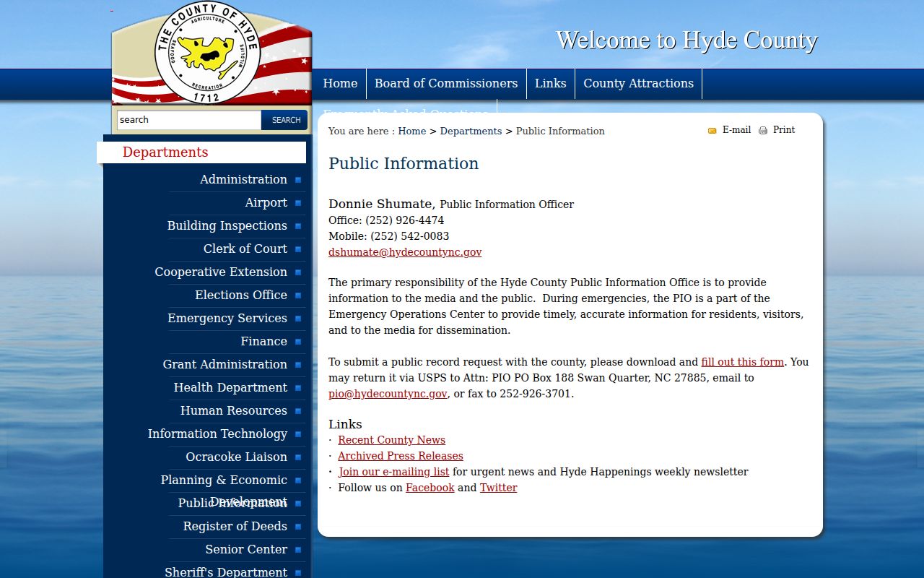Click the E-mail envelope icon

tap(712, 131)
